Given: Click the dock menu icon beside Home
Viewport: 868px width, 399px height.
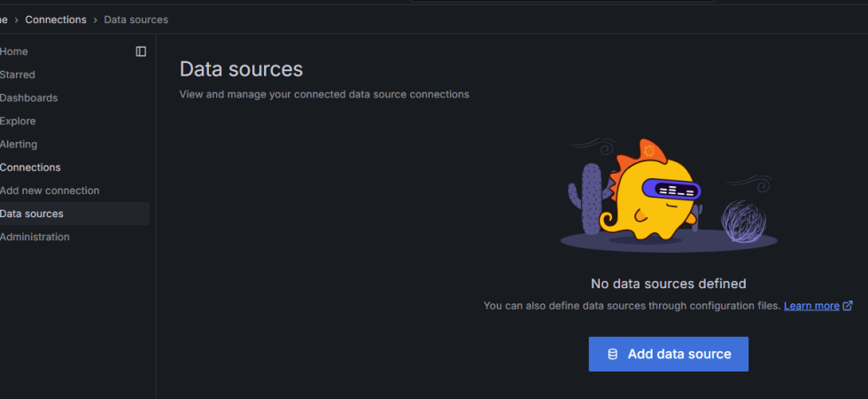Looking at the screenshot, I should pyautogui.click(x=141, y=51).
